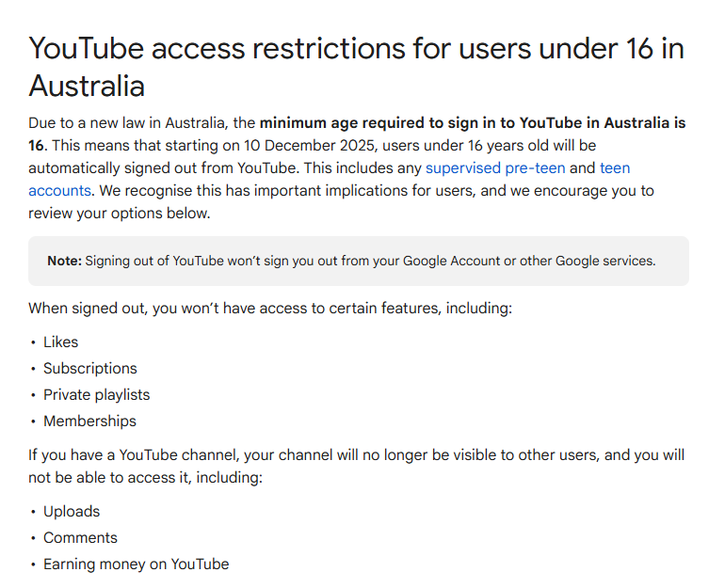Click the bold 'minimum age required' text
725x588 pixels.
pyautogui.click(x=358, y=123)
